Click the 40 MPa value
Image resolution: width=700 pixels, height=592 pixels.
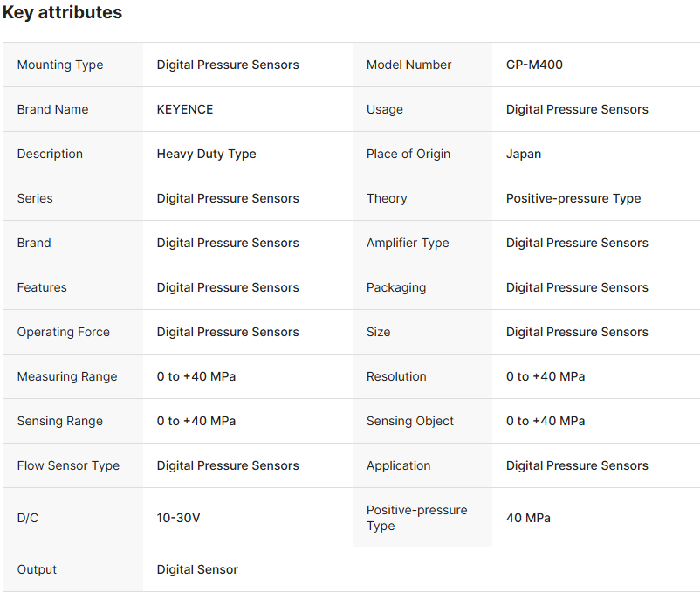[528, 518]
